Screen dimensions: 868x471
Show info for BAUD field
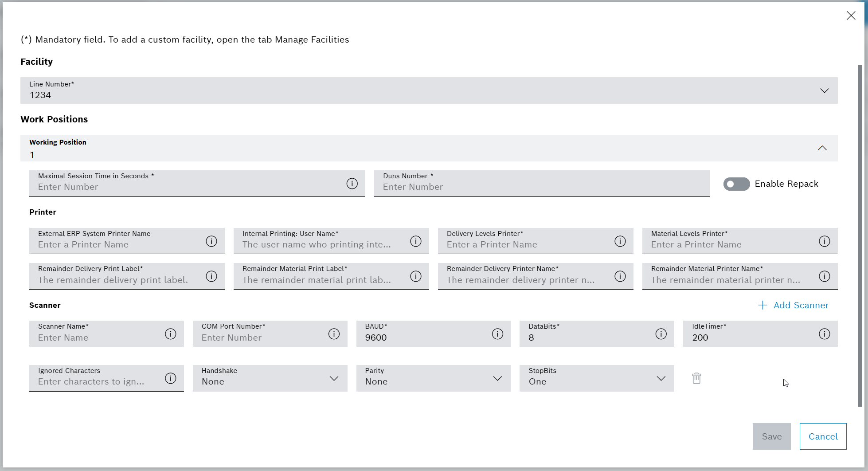(497, 334)
